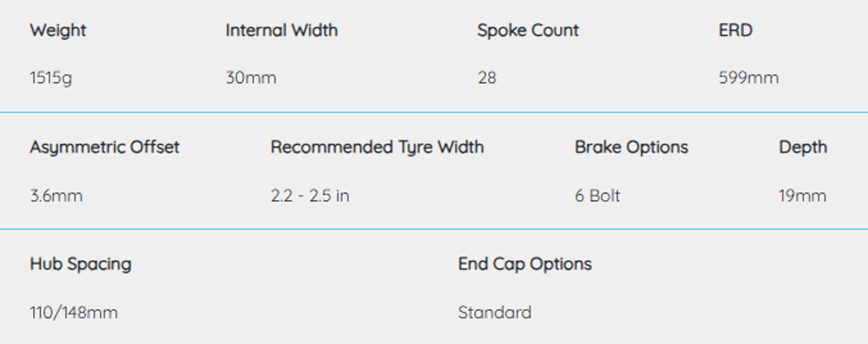
Task: Select the spoke count value 28
Action: 487,78
